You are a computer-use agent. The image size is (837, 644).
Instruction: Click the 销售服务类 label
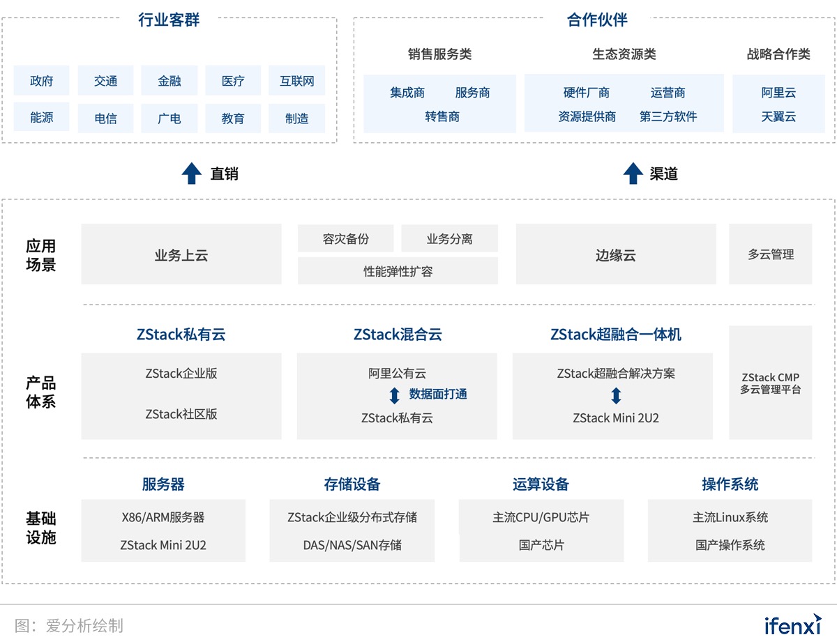(440, 54)
